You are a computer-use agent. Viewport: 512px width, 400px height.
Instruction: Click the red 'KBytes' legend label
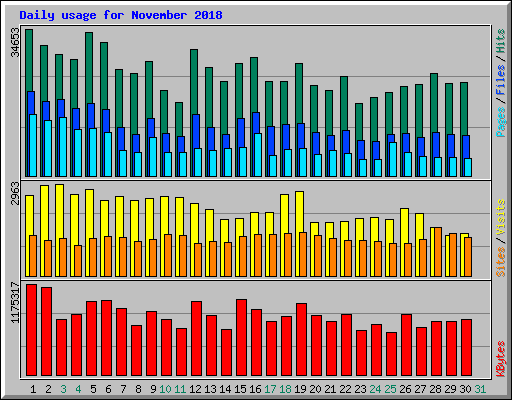(500, 359)
